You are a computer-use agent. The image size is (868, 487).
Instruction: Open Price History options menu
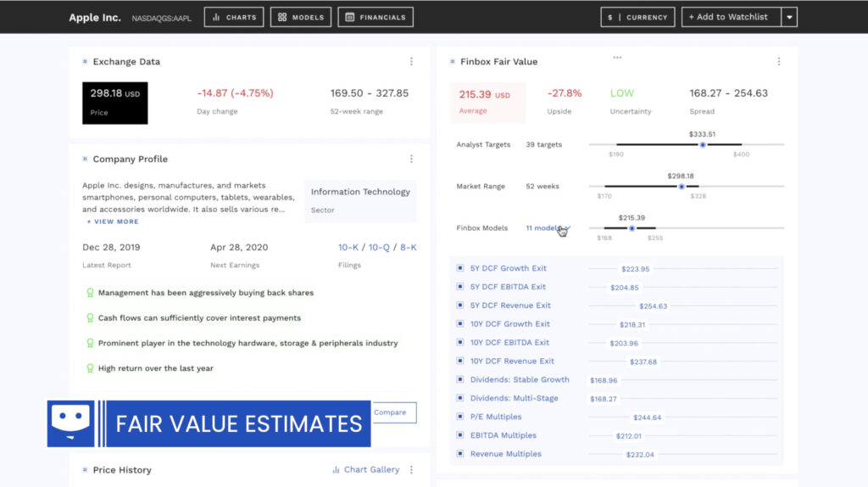(x=411, y=470)
